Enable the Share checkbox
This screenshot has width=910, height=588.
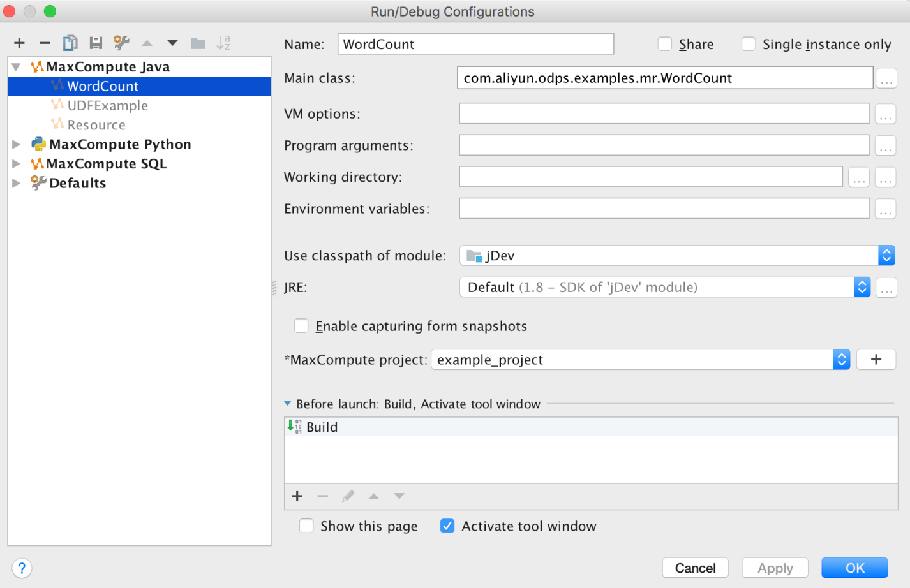click(665, 44)
